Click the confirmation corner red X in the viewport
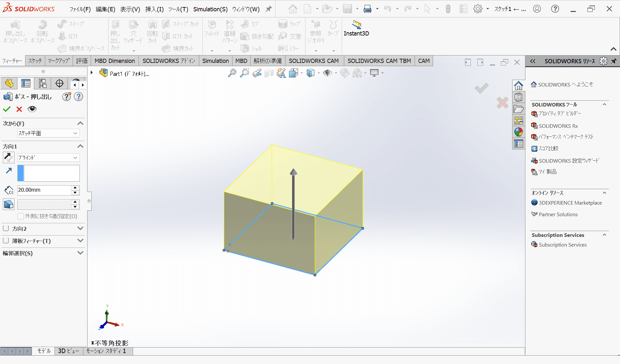Viewport: 620px width, 364px height. [x=502, y=103]
